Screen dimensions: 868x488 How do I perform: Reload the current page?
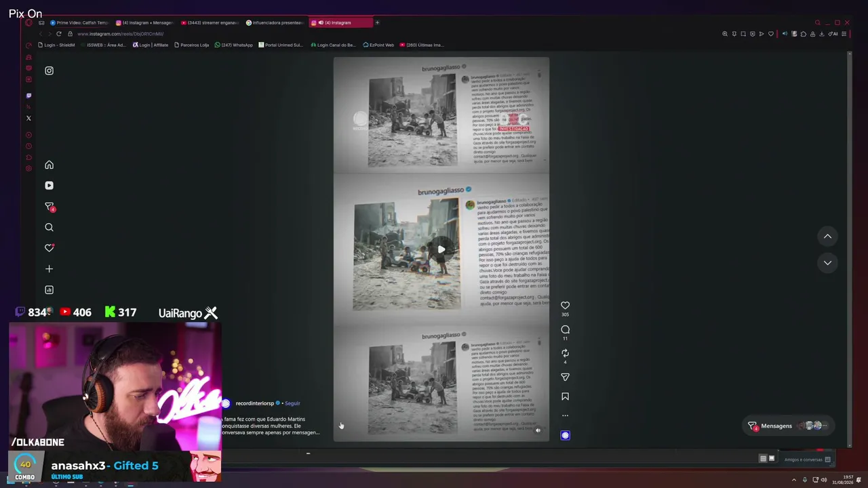pyautogui.click(x=59, y=34)
